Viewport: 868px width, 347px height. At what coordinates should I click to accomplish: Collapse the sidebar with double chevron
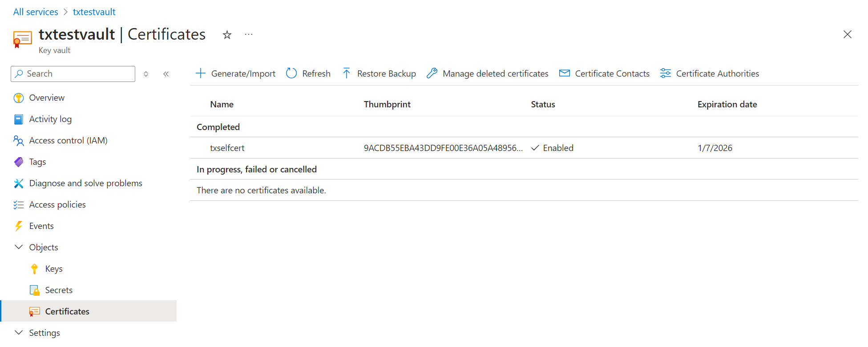166,74
